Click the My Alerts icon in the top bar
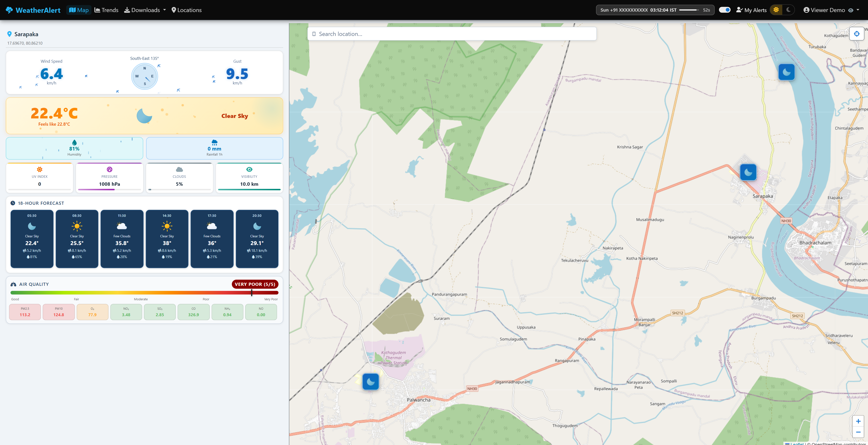Viewport: 868px width, 445px height. [740, 10]
